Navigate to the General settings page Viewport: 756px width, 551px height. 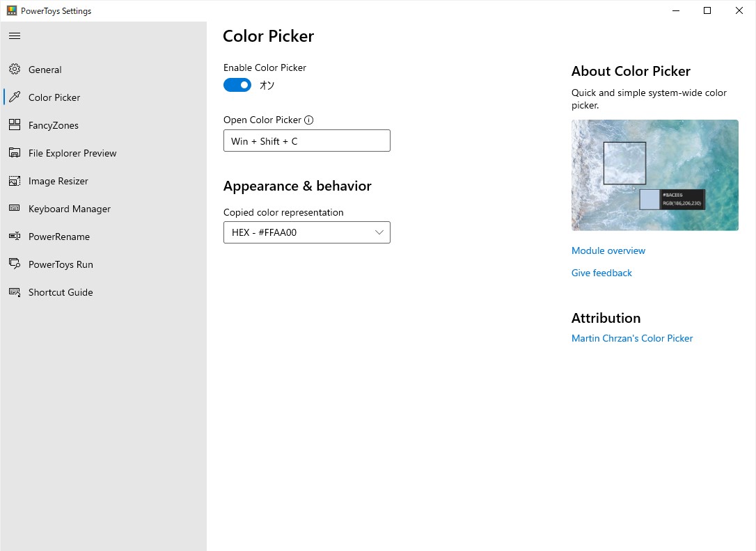(45, 70)
